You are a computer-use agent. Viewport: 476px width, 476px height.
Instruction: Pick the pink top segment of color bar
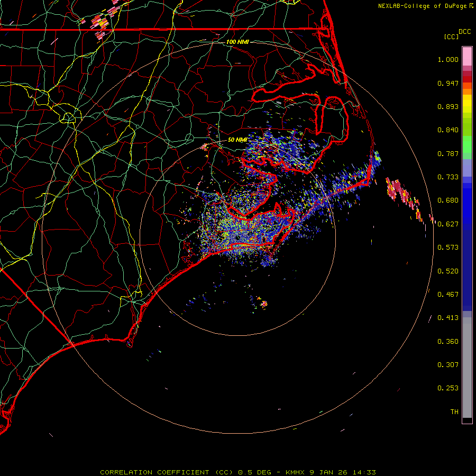[467, 56]
